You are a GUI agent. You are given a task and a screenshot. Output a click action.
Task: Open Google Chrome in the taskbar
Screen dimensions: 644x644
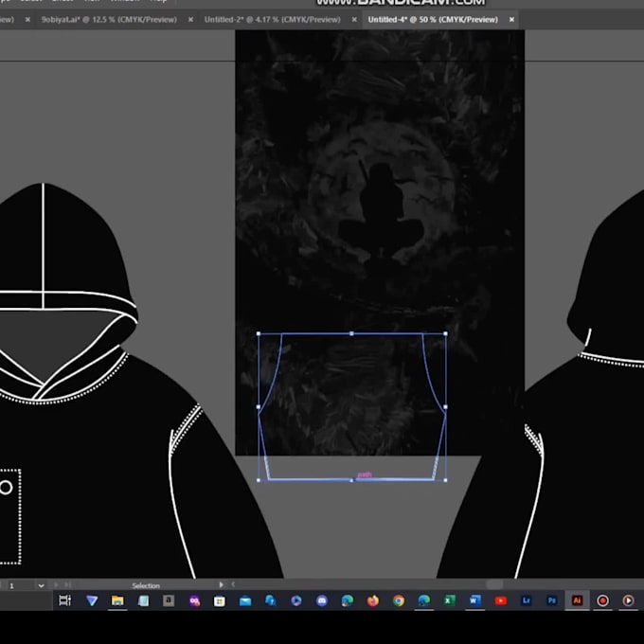point(399,600)
